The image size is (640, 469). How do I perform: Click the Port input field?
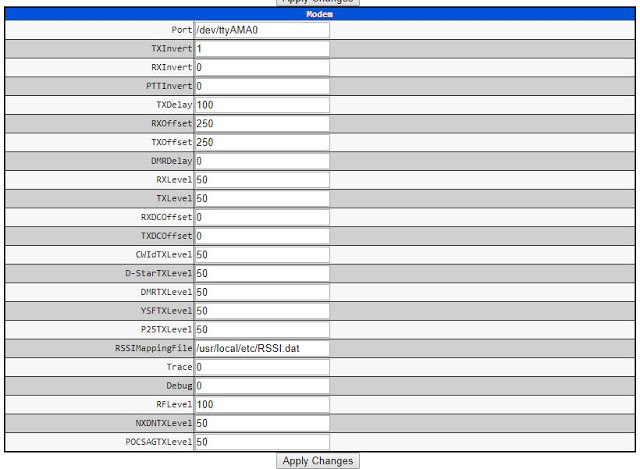262,30
